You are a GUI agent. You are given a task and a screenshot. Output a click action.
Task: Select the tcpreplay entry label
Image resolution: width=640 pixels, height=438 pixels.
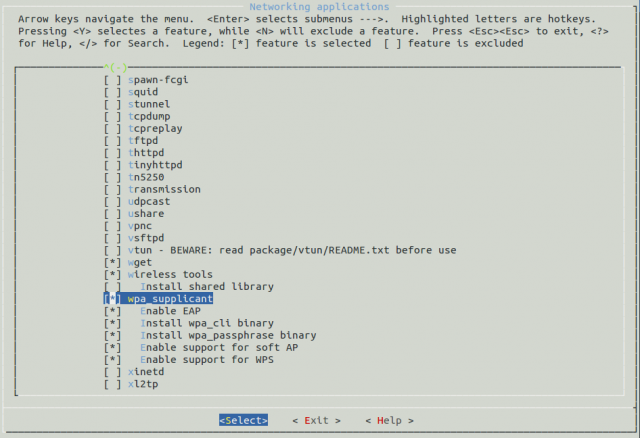pyautogui.click(x=155, y=129)
